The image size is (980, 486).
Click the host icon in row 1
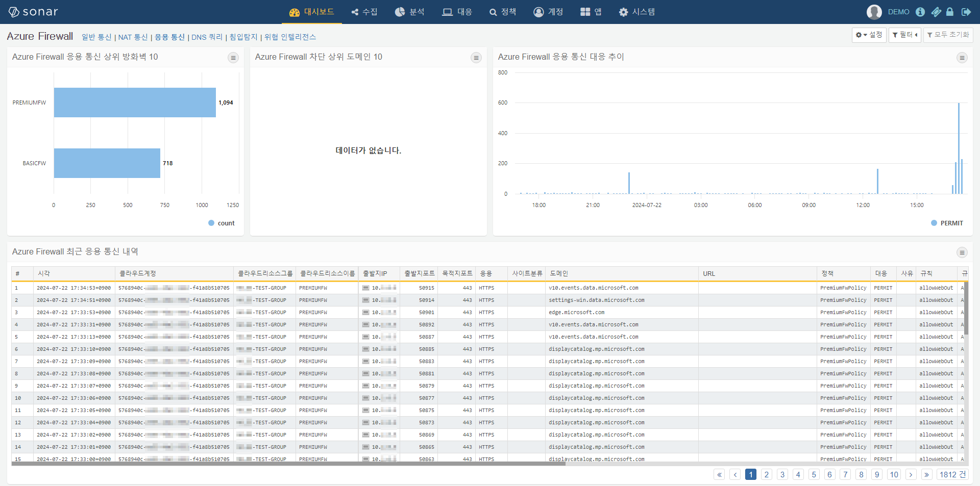[365, 288]
